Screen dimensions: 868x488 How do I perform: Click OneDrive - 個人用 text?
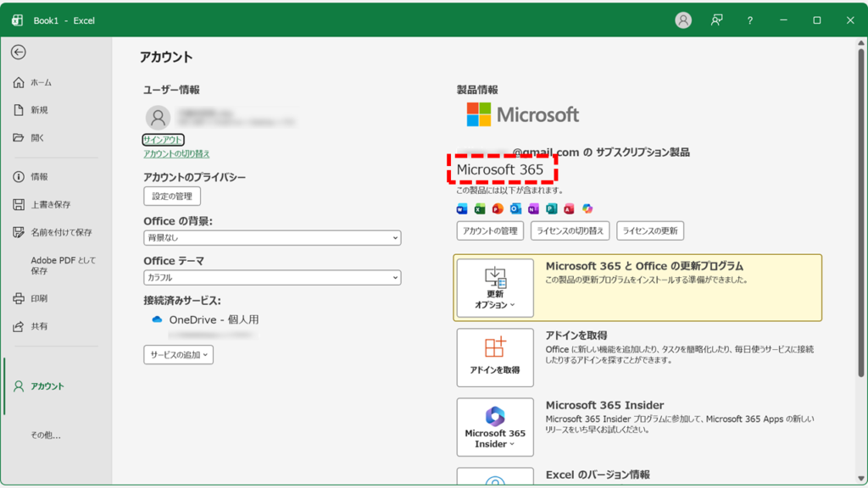[214, 319]
